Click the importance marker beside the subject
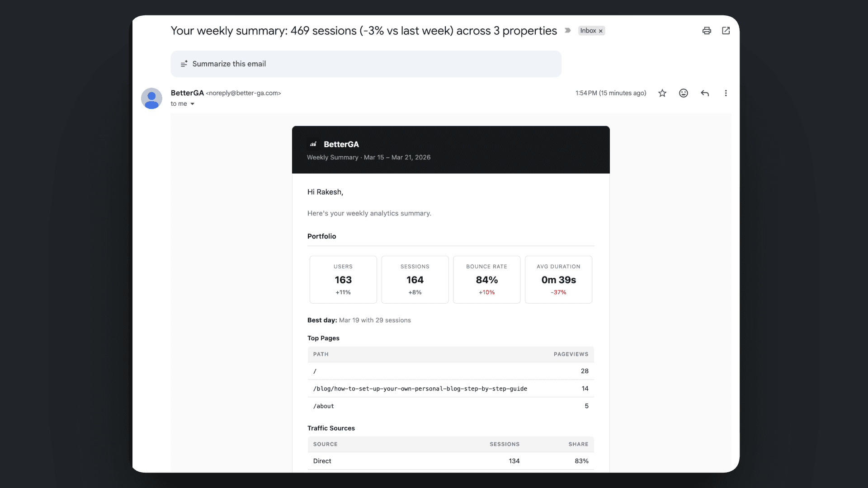The image size is (868, 488). tap(568, 31)
